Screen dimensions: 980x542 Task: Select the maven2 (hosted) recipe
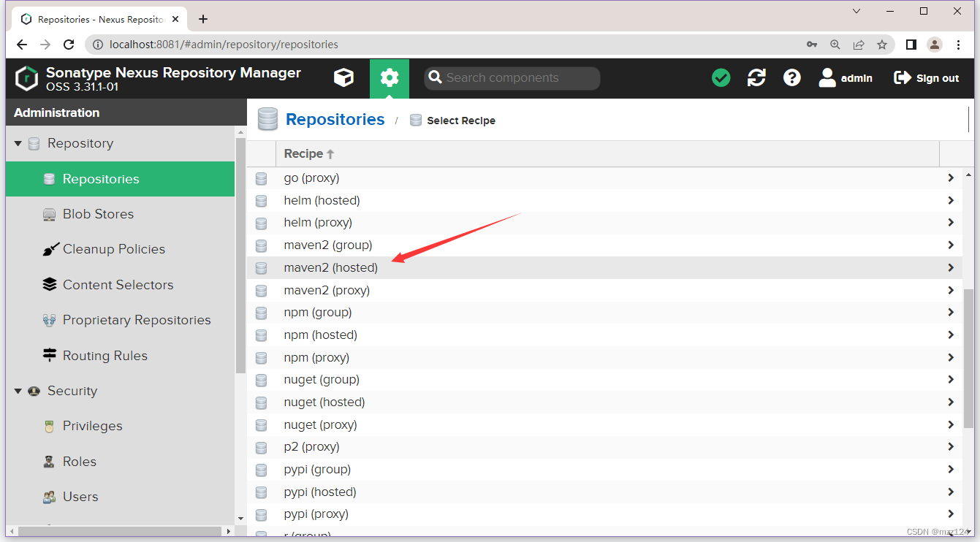pyautogui.click(x=605, y=267)
